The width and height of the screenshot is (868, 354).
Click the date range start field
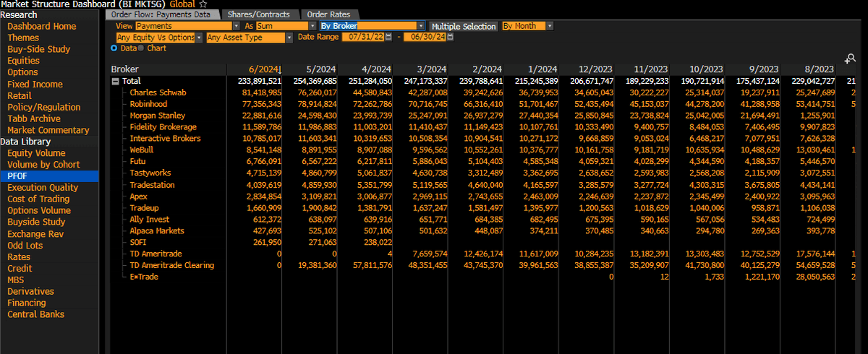(363, 37)
